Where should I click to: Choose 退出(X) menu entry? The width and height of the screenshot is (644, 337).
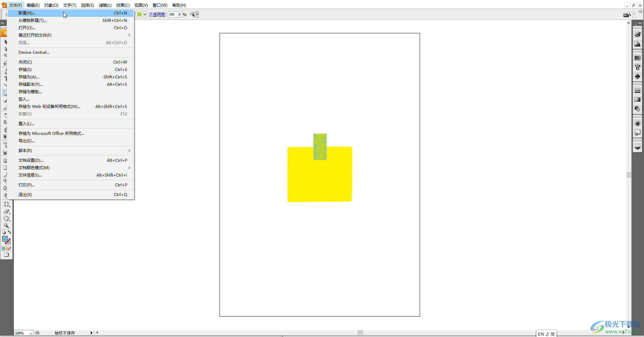tap(71, 194)
